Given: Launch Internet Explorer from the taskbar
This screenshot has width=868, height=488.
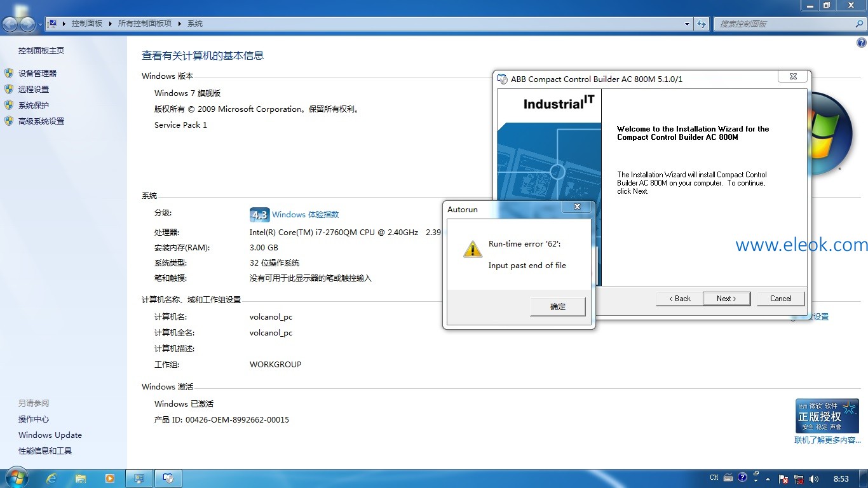Looking at the screenshot, I should point(51,478).
